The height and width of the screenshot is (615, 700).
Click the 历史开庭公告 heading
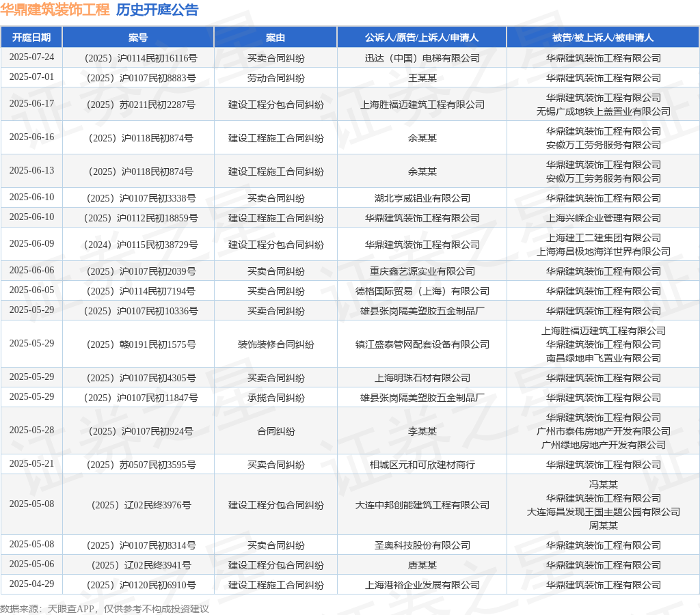pyautogui.click(x=157, y=10)
